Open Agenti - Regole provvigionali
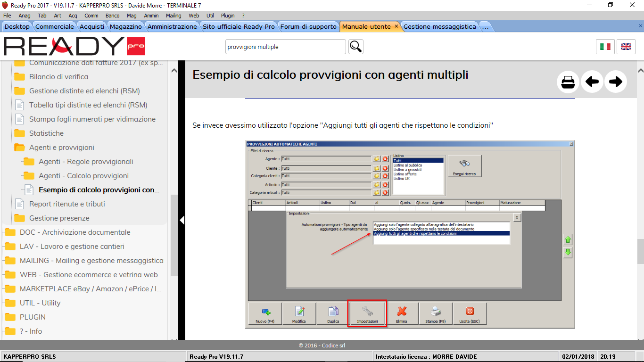The height and width of the screenshot is (362, 644). click(86, 162)
